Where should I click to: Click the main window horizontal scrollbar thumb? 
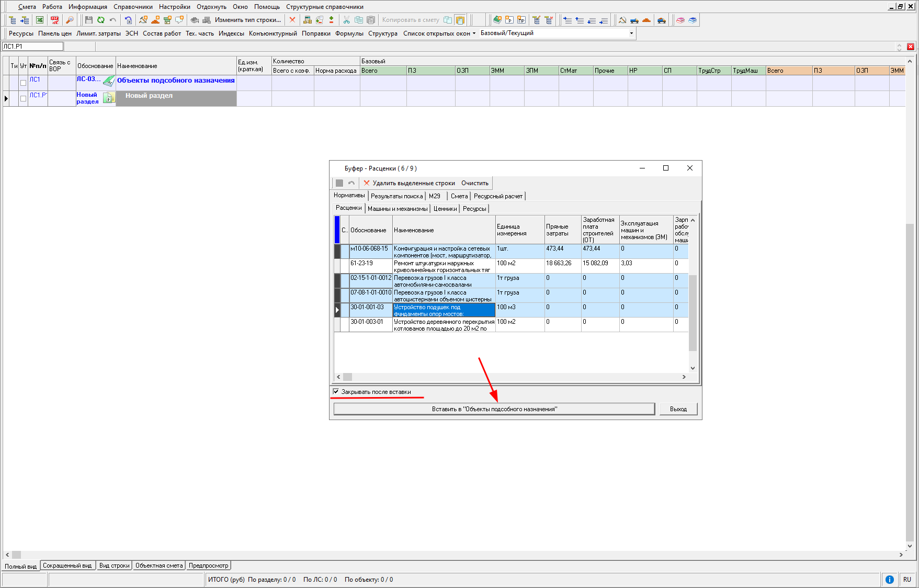coord(16,555)
